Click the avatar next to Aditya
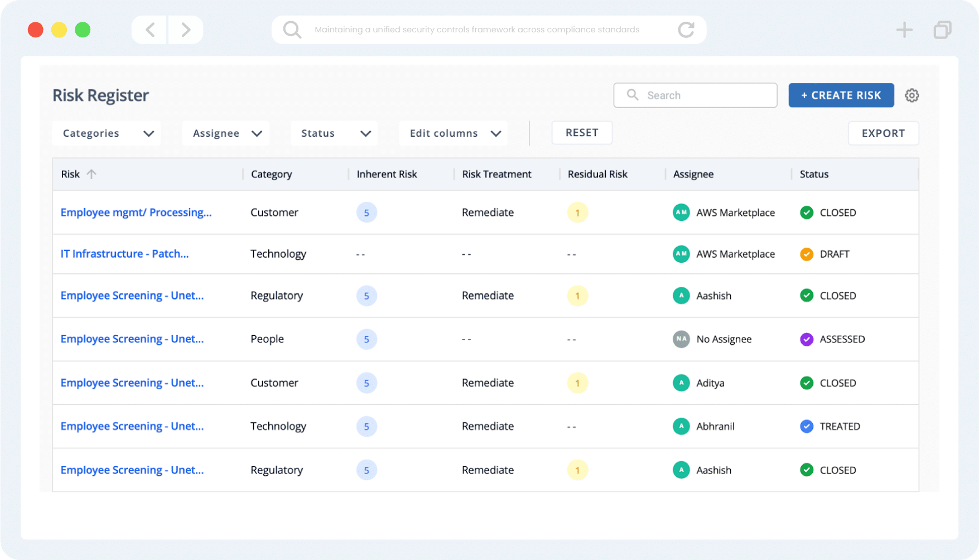This screenshot has height=560, width=979. (x=681, y=383)
